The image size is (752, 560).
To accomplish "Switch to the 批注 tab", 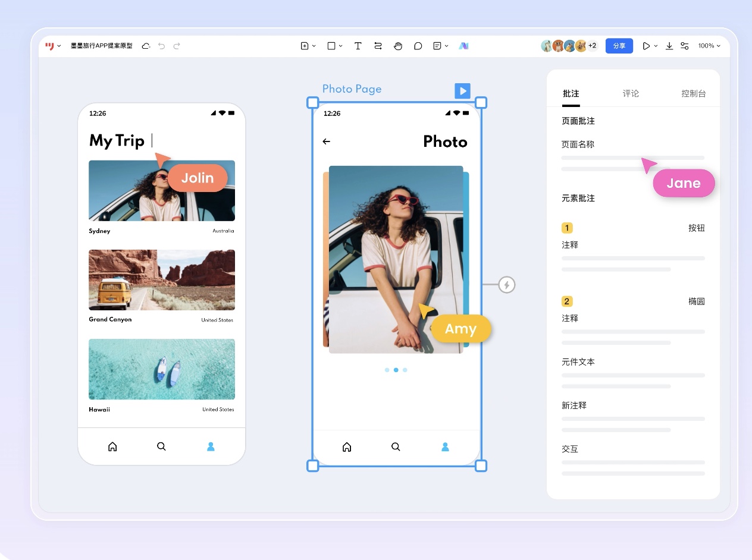I will coord(571,93).
